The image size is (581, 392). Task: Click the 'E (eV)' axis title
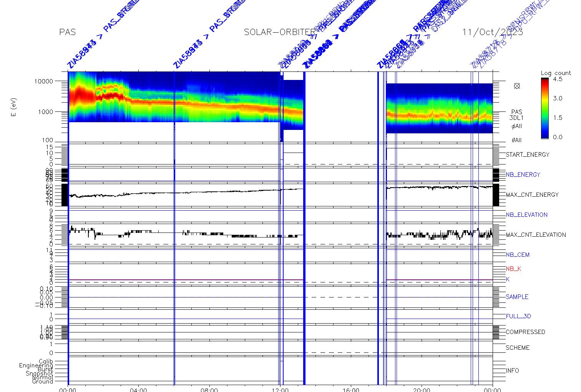(x=14, y=108)
